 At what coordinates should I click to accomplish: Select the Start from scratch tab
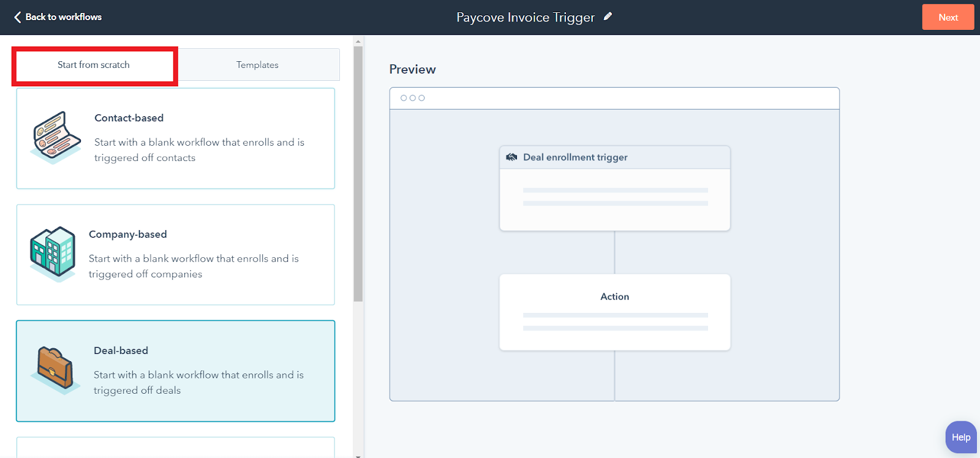94,65
